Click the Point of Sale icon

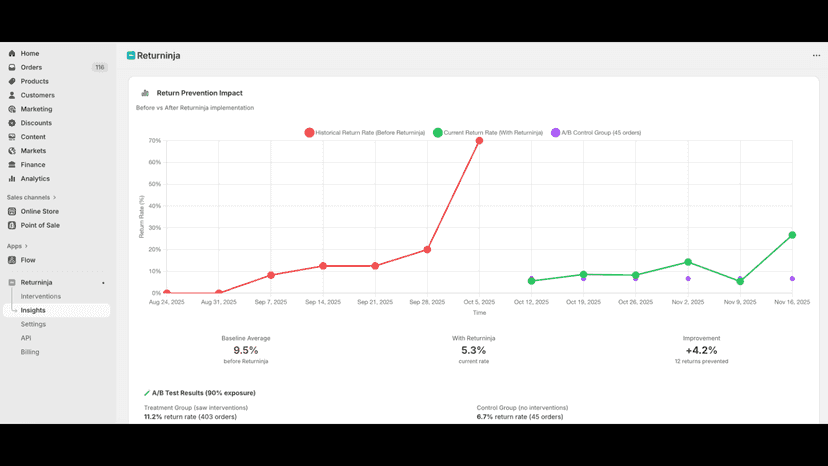tap(12, 225)
